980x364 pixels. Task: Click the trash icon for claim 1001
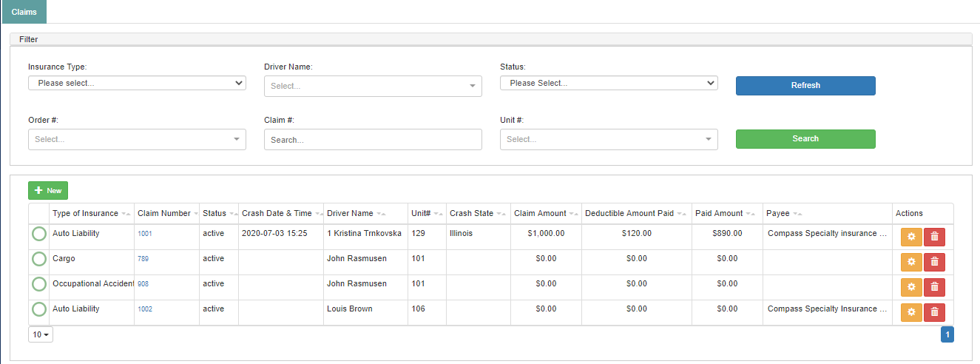934,237
